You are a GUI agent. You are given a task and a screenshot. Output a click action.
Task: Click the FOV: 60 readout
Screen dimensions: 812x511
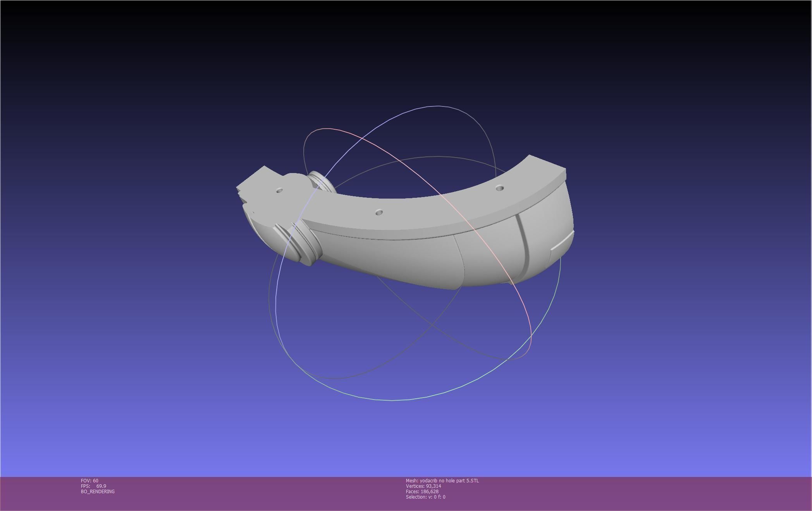pos(89,480)
